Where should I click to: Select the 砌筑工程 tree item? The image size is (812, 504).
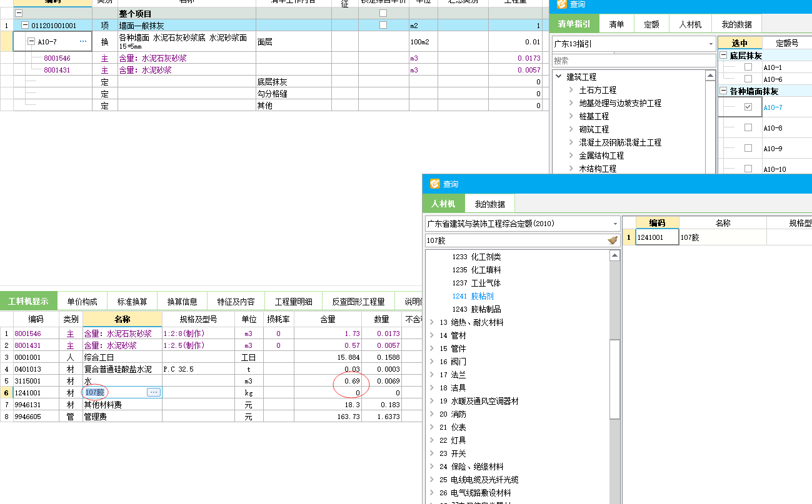point(594,129)
